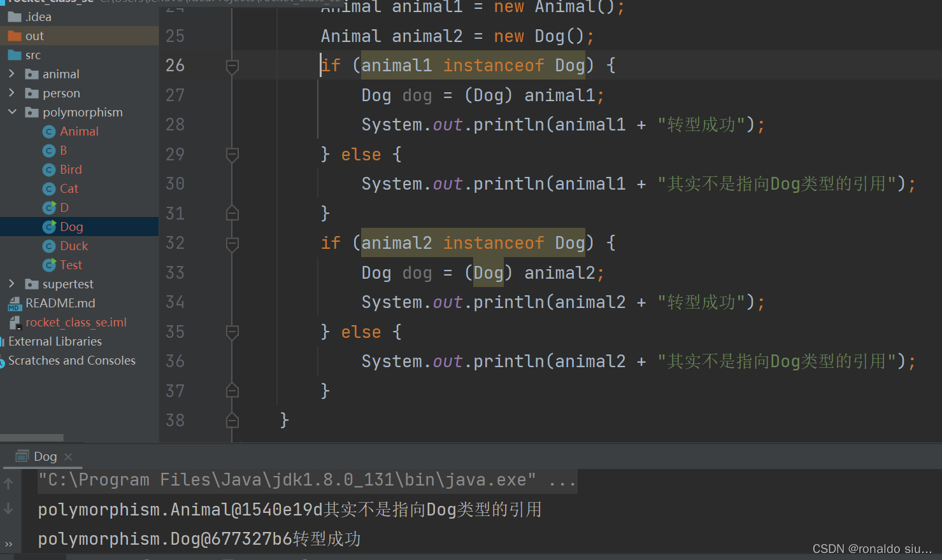Click line number 26 in gutter
This screenshot has height=560, width=942.
coord(175,65)
